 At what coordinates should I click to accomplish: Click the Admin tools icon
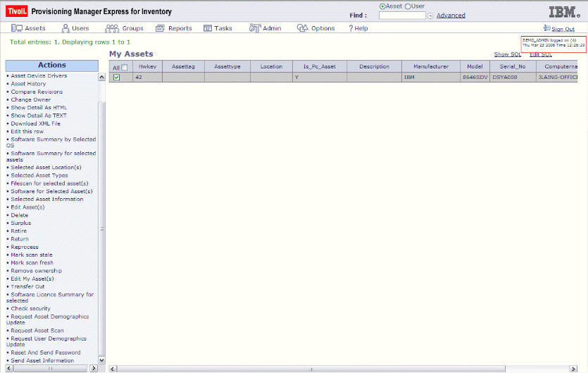coord(255,28)
